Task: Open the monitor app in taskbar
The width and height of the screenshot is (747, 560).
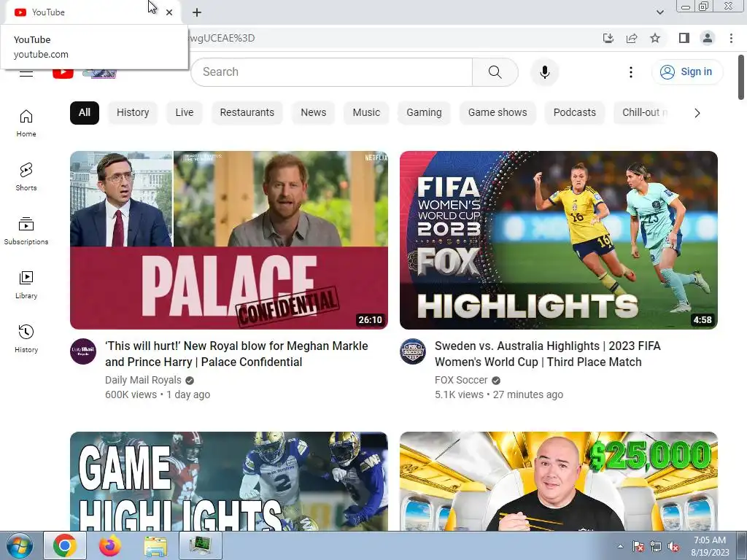Action: click(201, 545)
